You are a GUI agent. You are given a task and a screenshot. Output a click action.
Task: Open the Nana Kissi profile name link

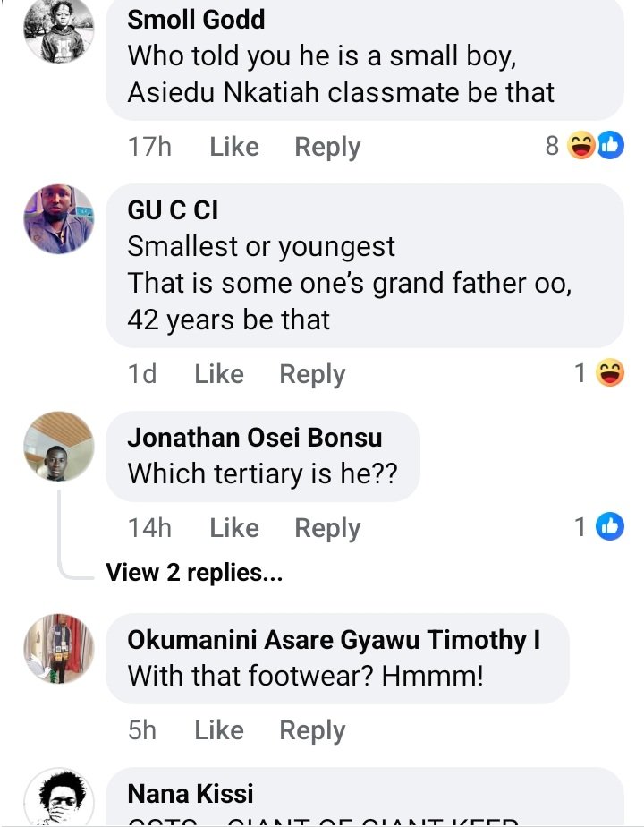coord(191,793)
